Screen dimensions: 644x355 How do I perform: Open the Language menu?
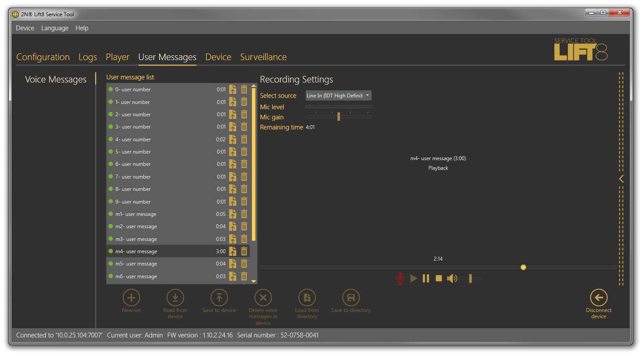point(55,28)
